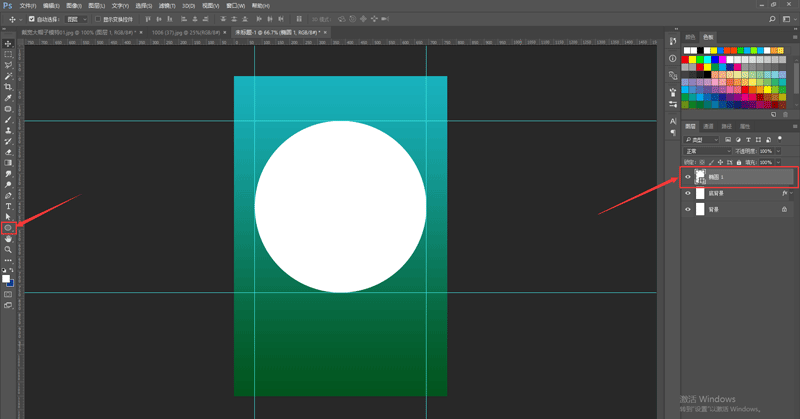Open the History panel icon in side dock
800x419 pixels.
(x=673, y=41)
